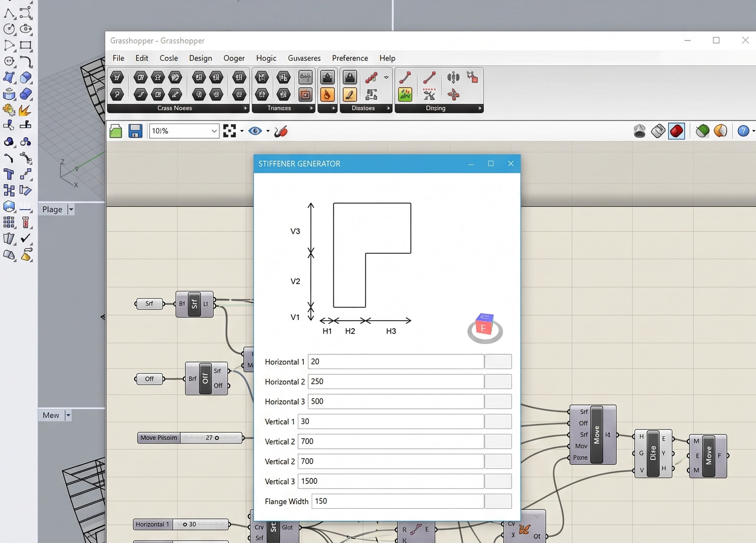Image resolution: width=756 pixels, height=543 pixels.
Task: Click the orange flame component icon
Action: 327,95
